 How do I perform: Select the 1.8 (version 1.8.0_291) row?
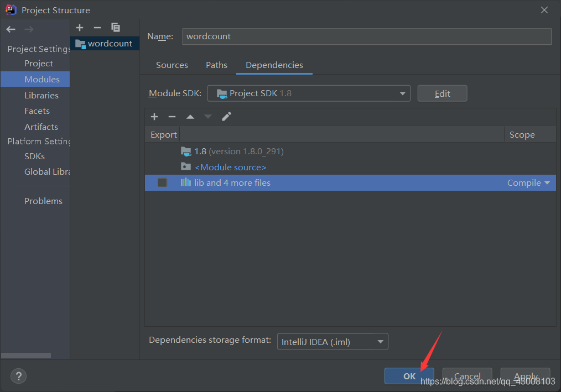tap(350, 151)
